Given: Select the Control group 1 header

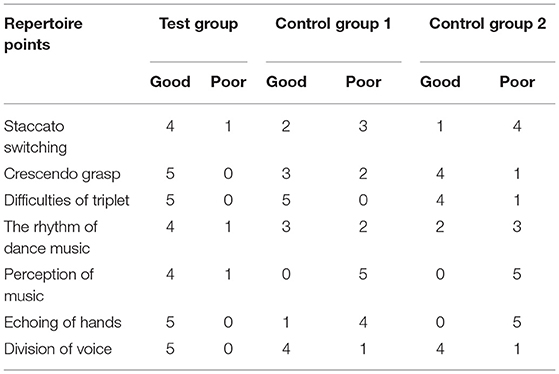Looking at the screenshot, I should (333, 24).
